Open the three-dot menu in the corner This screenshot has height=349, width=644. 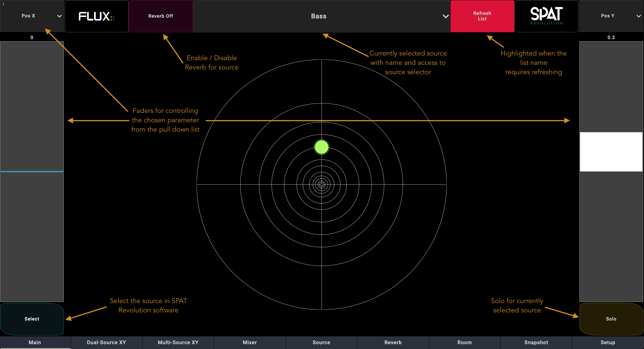3,4
